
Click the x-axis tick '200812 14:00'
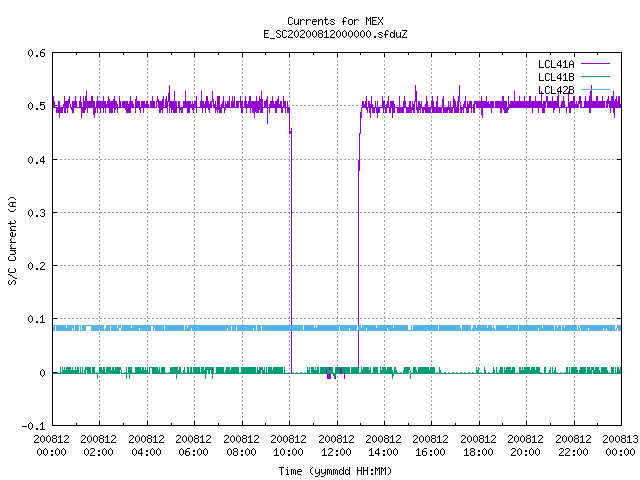384,445
